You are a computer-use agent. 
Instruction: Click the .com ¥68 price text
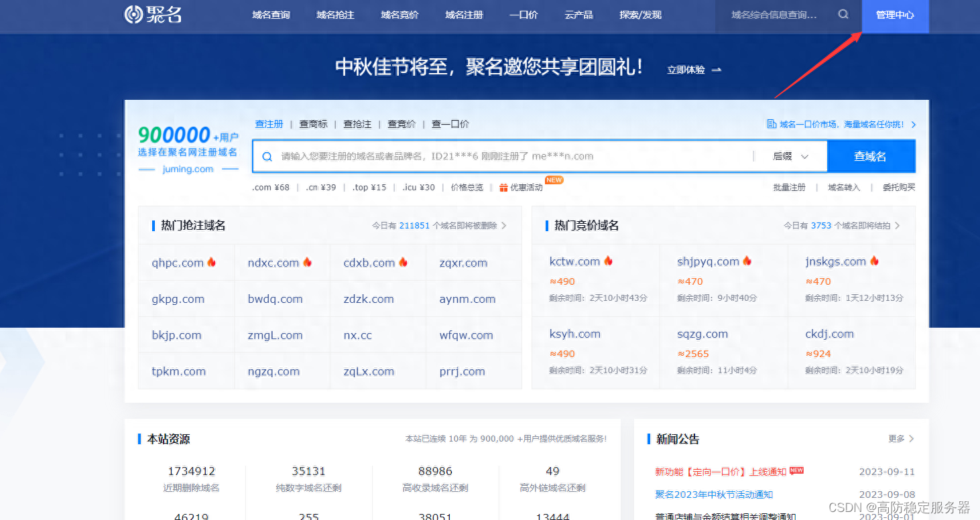(271, 188)
